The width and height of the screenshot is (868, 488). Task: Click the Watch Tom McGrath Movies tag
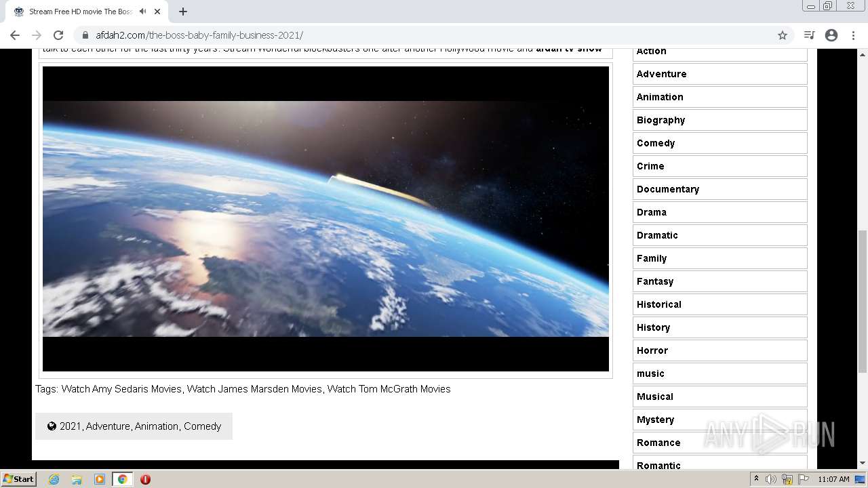(389, 389)
